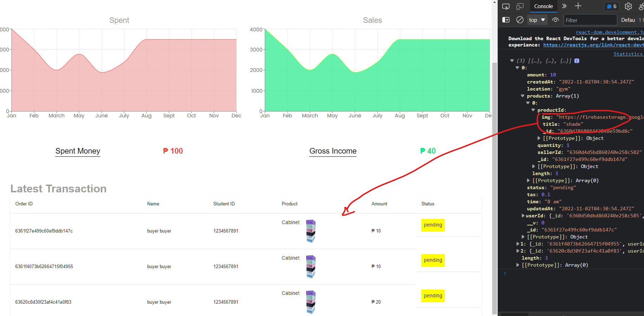Click order ID 63620c8d30f23af4c41a0f83
Screen dimensions: 644x316
coord(43,302)
